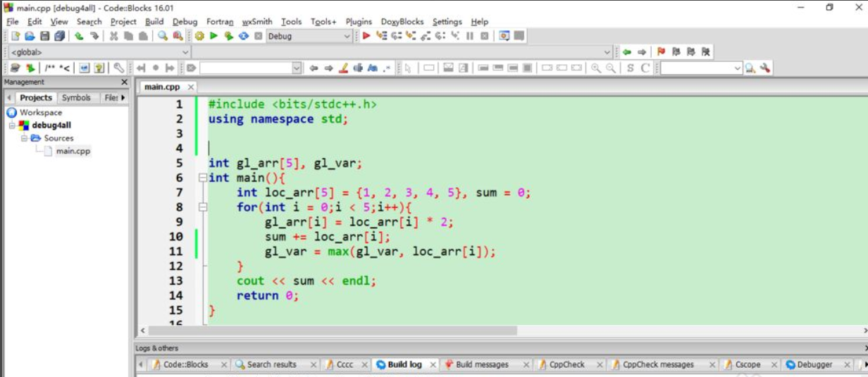Close the main.cpp editor tab
This screenshot has width=868, height=377.
click(x=190, y=87)
